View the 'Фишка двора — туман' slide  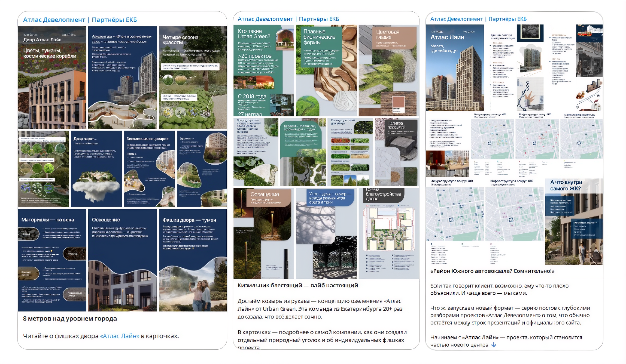point(193,260)
